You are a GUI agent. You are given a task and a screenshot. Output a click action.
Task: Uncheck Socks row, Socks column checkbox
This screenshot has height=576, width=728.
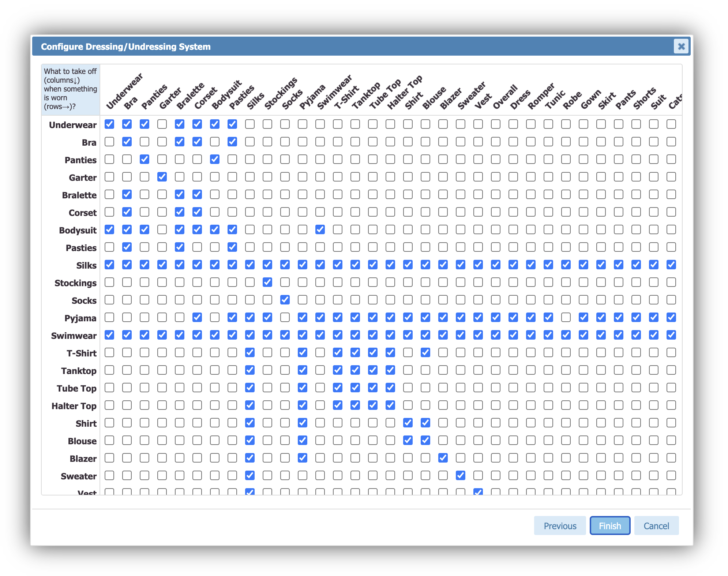[x=285, y=300]
